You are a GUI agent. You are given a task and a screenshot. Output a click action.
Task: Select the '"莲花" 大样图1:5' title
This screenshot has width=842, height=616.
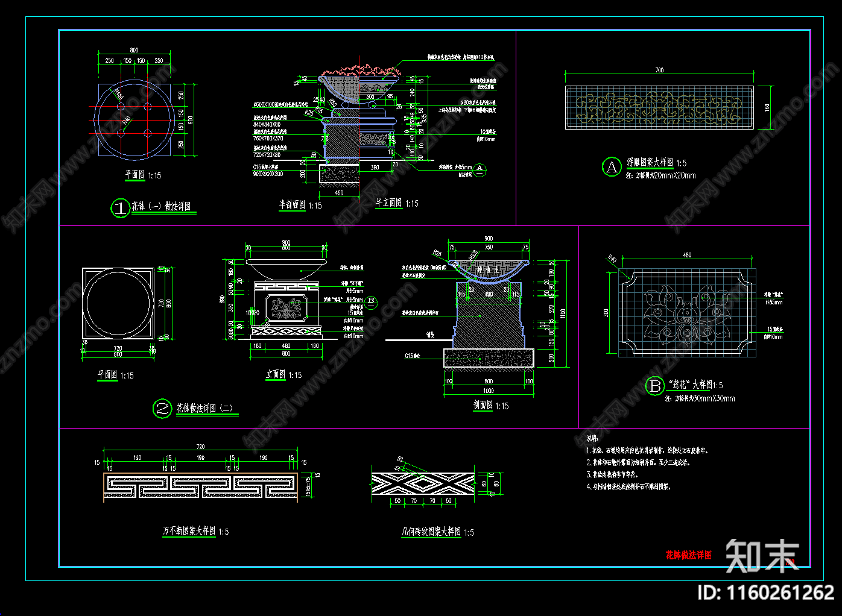tap(696, 385)
